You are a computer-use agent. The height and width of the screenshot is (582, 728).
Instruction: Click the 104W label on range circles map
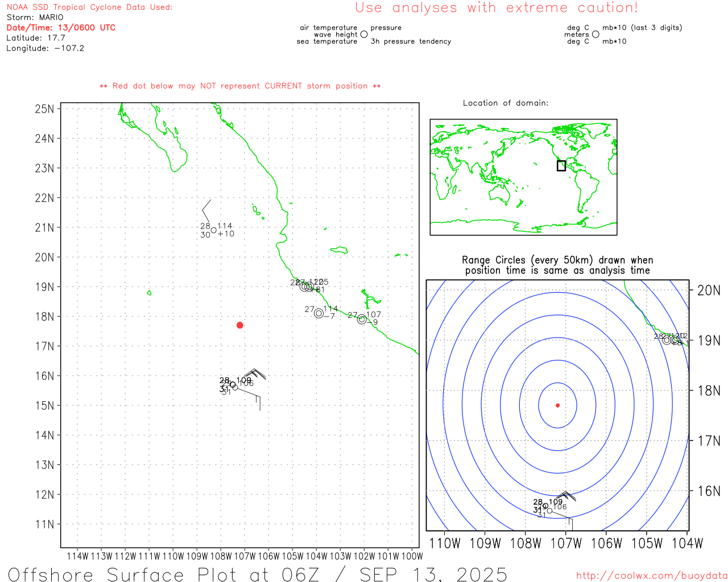(688, 543)
